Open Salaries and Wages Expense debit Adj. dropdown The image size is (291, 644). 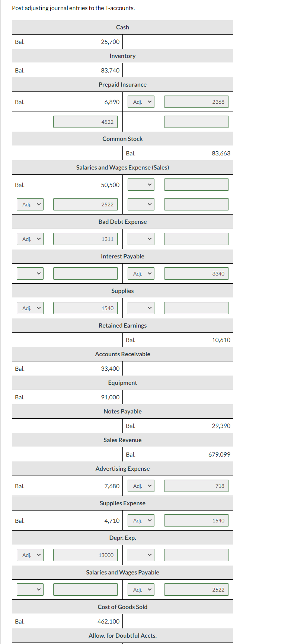pyautogui.click(x=30, y=205)
